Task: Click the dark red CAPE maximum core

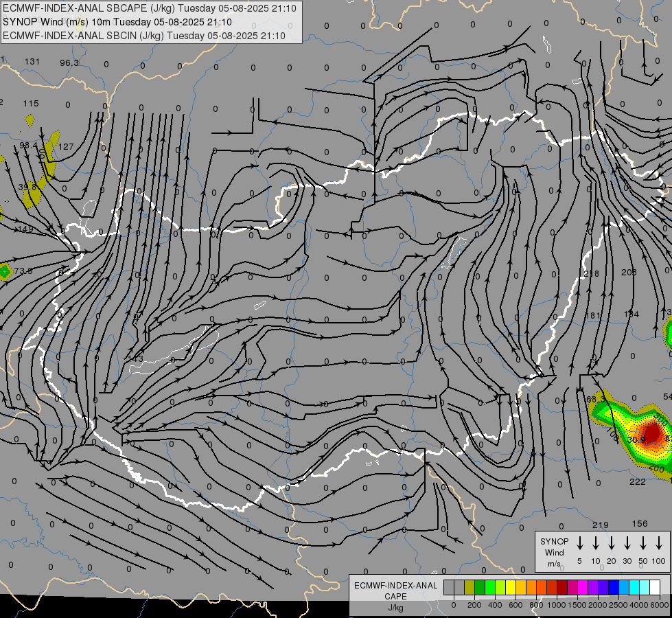Action: (652, 433)
